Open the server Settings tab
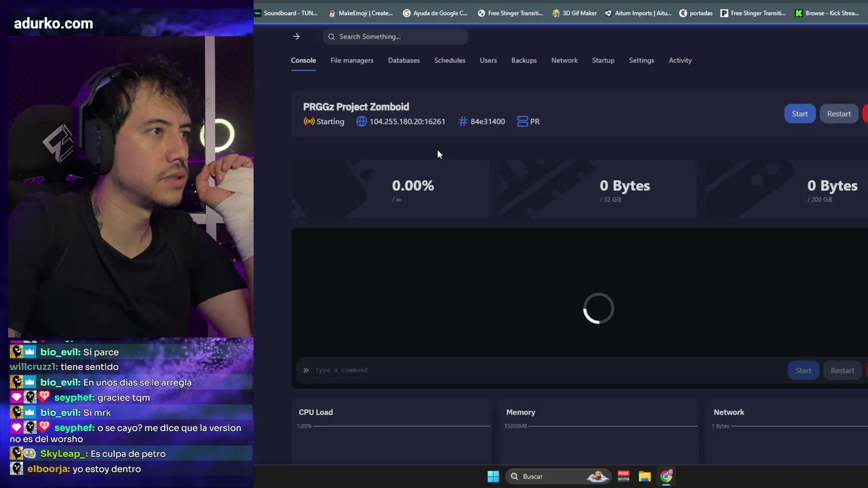This screenshot has height=488, width=868. pos(642,60)
